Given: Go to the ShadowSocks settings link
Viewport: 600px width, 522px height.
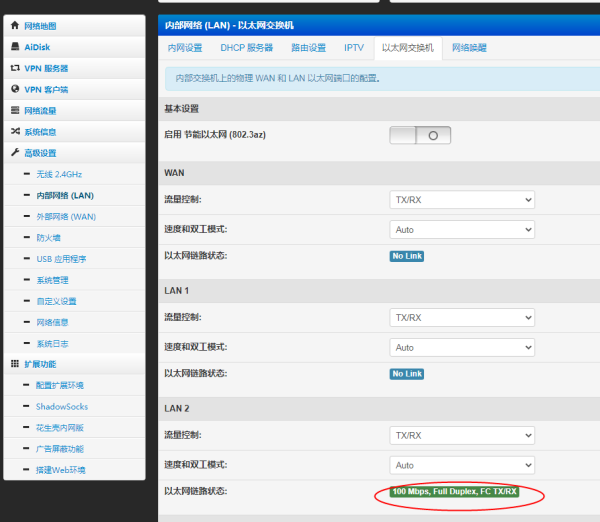Looking at the screenshot, I should tap(62, 406).
